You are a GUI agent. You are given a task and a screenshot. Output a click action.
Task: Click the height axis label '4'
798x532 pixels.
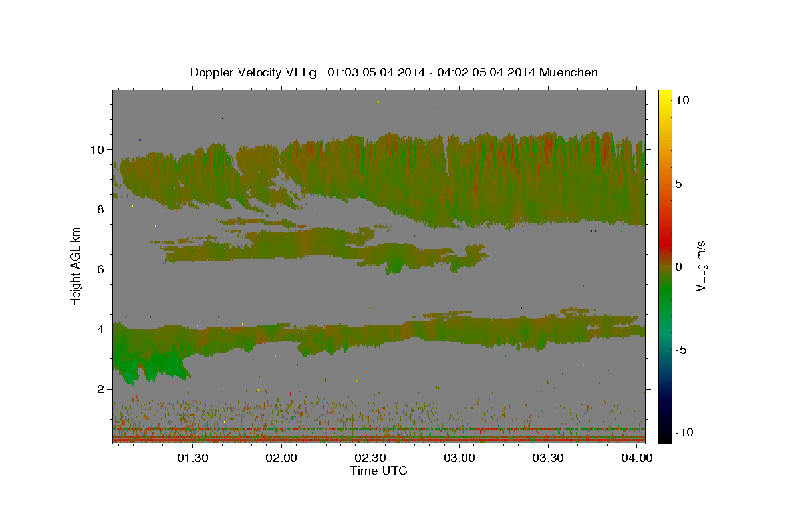click(x=100, y=329)
